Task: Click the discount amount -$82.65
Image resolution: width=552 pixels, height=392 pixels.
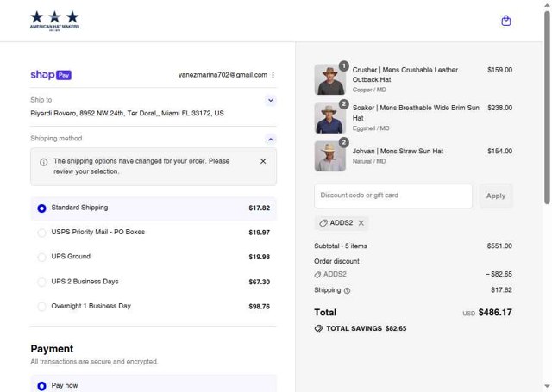Action: (499, 274)
